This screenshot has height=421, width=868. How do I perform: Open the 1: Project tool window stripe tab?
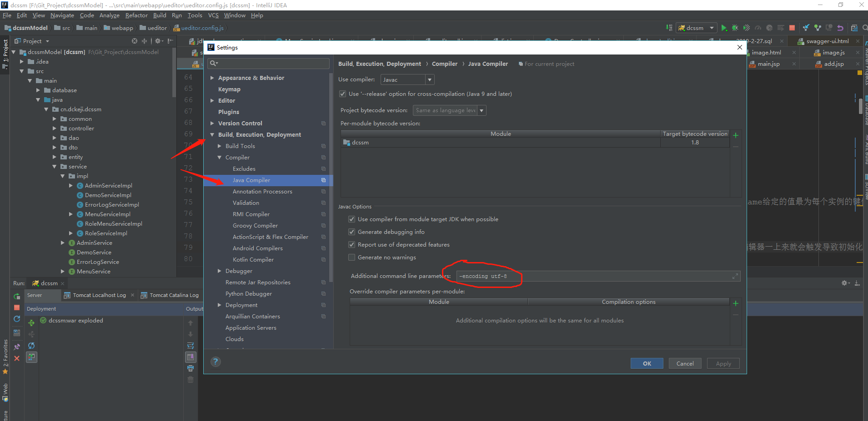(x=5, y=54)
